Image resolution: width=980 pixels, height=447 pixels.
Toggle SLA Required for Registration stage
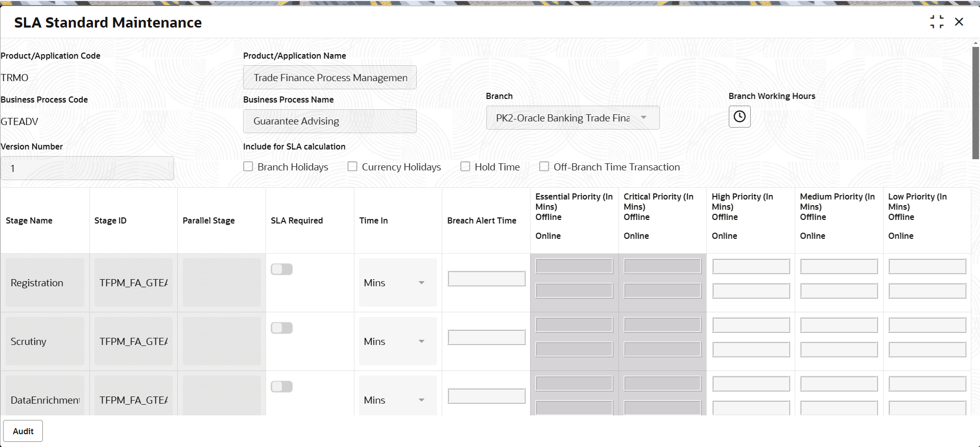(281, 269)
